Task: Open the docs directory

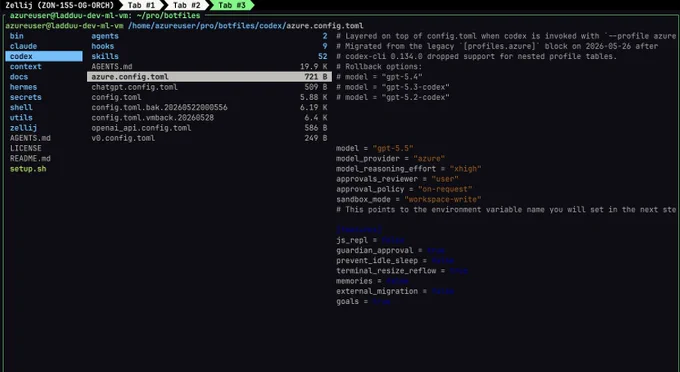Action: (19, 77)
